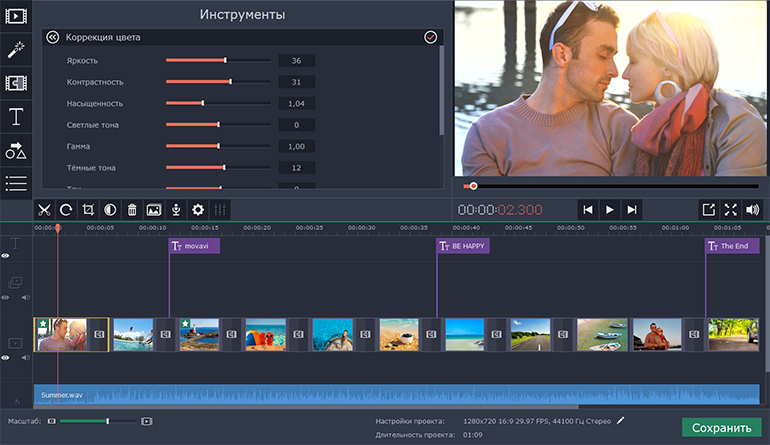Click the rotate clip icon

66,210
